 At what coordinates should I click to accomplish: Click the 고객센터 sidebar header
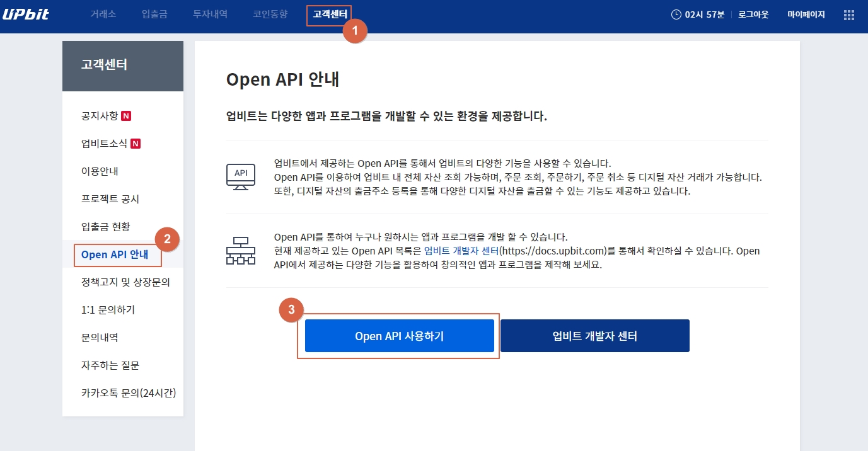click(x=123, y=66)
